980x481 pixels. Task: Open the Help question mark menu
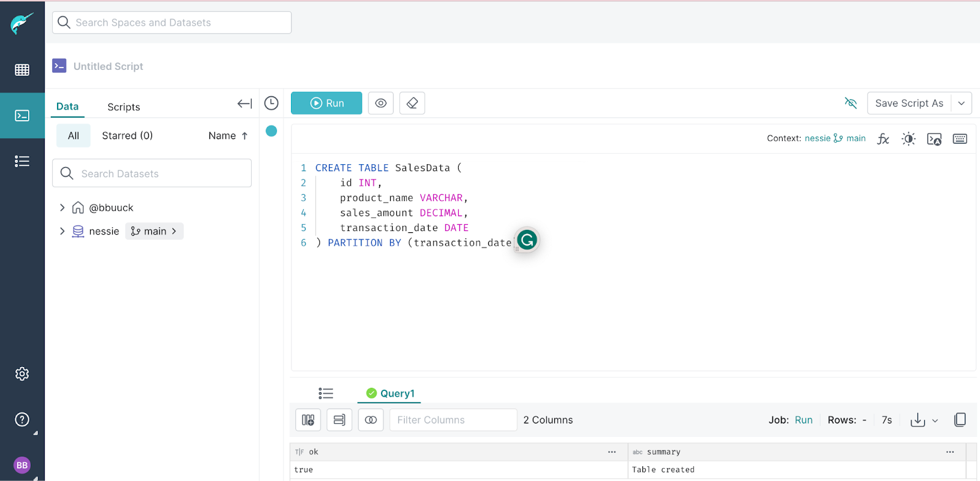[22, 420]
